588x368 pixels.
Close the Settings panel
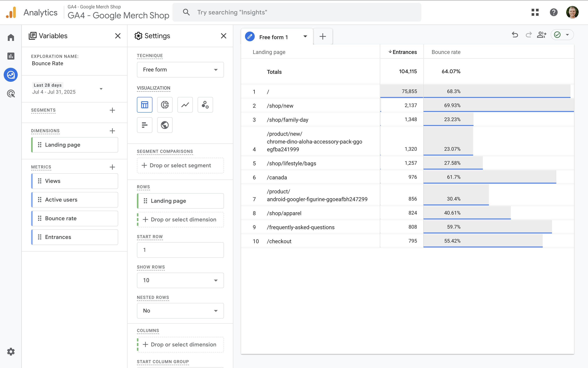(x=224, y=36)
